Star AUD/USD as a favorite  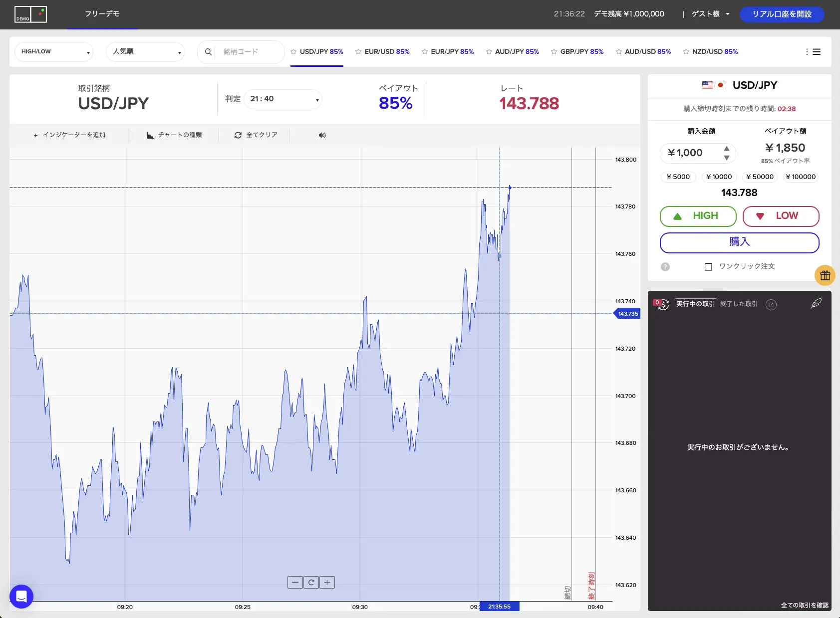(619, 52)
